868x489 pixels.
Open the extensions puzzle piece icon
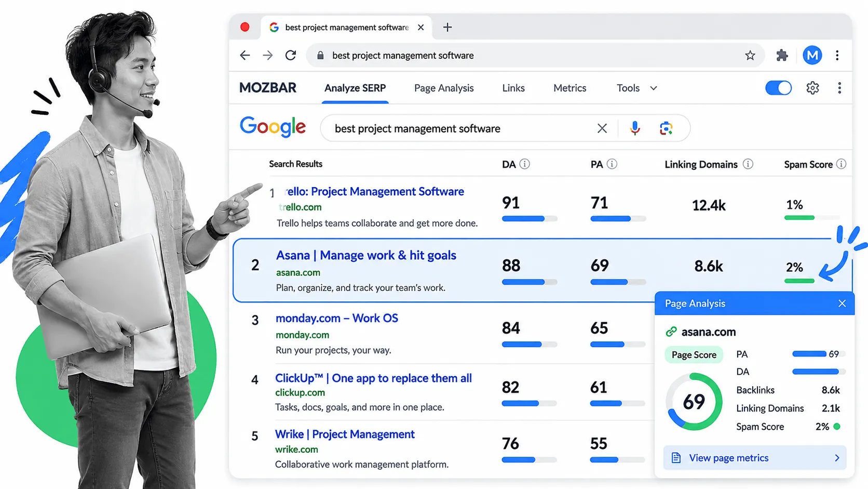[782, 55]
